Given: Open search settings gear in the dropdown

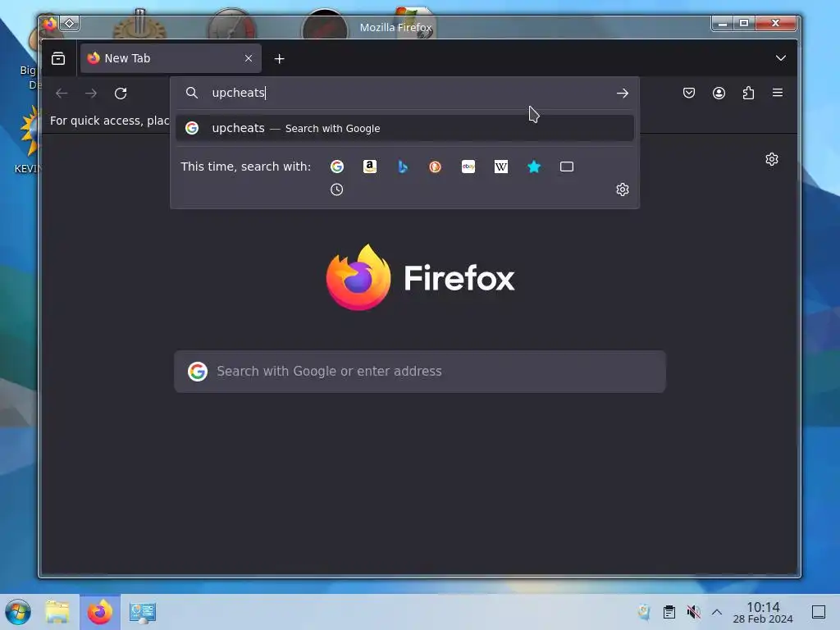Looking at the screenshot, I should coord(622,189).
